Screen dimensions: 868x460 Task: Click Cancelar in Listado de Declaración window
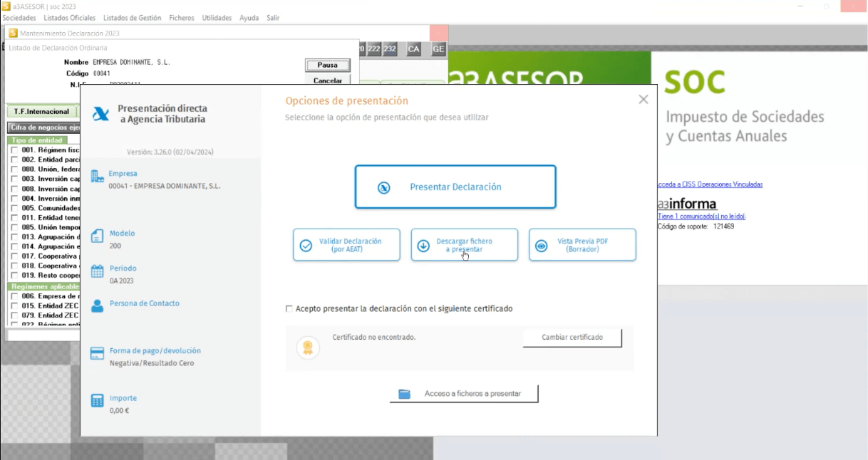(328, 80)
